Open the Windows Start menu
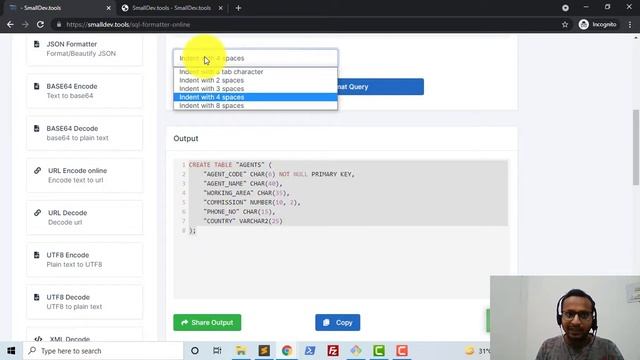Screen dimensions: 640x360 tap(11, 351)
